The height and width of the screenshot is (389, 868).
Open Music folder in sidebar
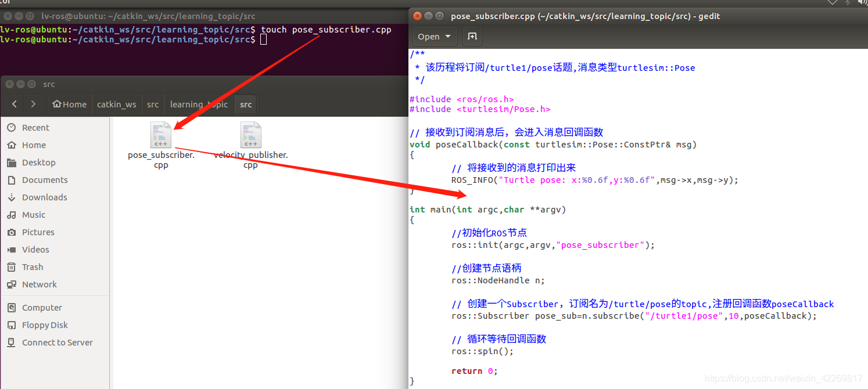(34, 215)
